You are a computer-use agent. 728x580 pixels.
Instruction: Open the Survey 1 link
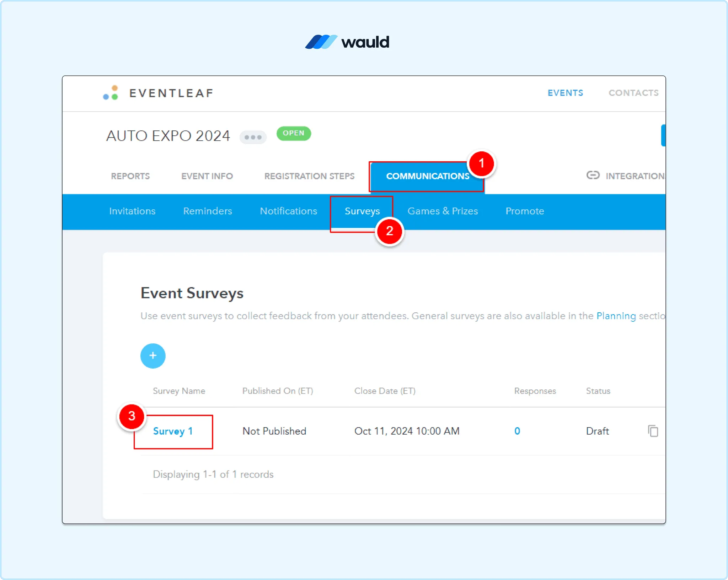coord(173,431)
